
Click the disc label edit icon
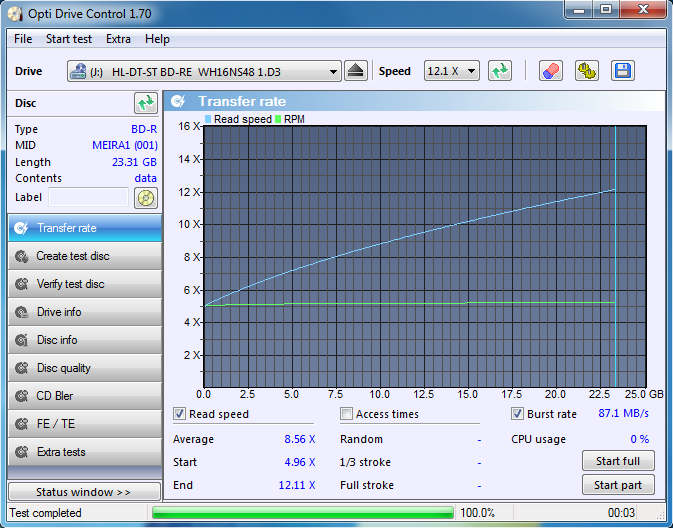click(146, 198)
